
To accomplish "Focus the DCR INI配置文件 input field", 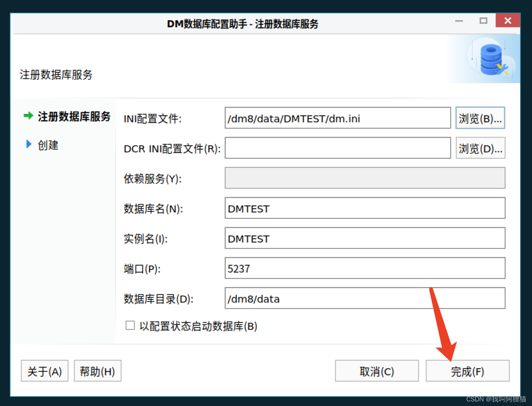I will 338,148.
